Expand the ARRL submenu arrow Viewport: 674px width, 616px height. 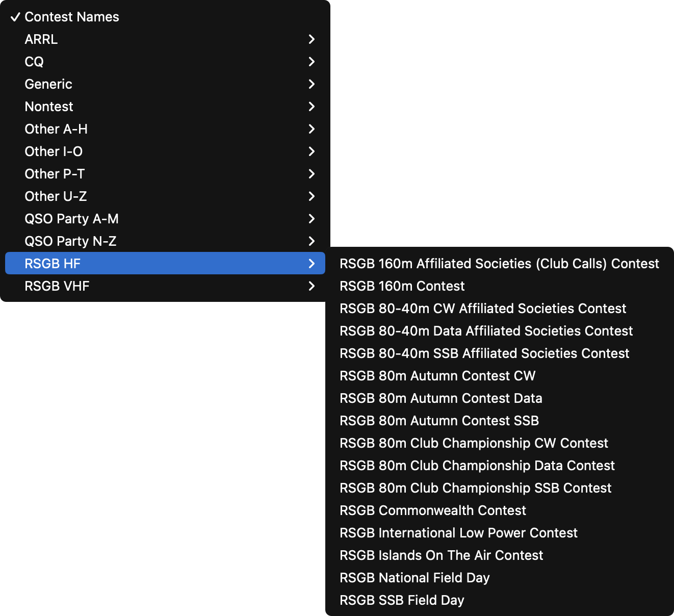pyautogui.click(x=312, y=39)
